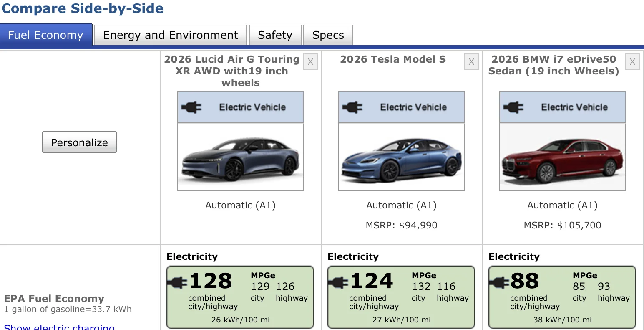Click the Tesla 116 highway MPGe value
The image size is (644, 330).
[446, 287]
